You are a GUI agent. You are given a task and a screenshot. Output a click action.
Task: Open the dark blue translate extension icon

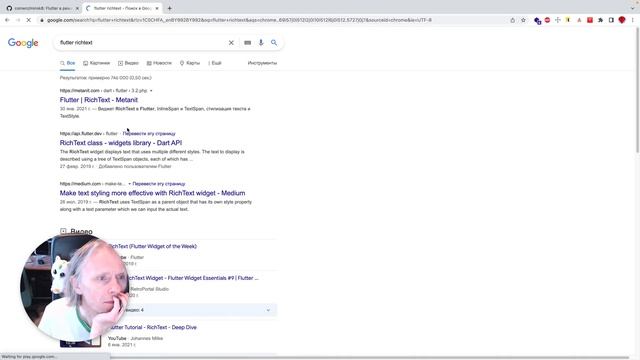(x=537, y=20)
